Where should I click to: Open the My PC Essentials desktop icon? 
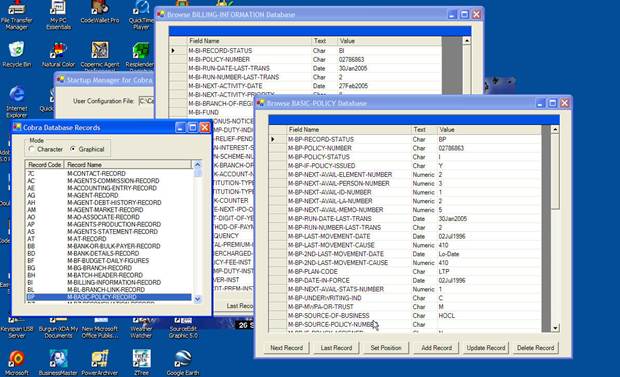59,16
